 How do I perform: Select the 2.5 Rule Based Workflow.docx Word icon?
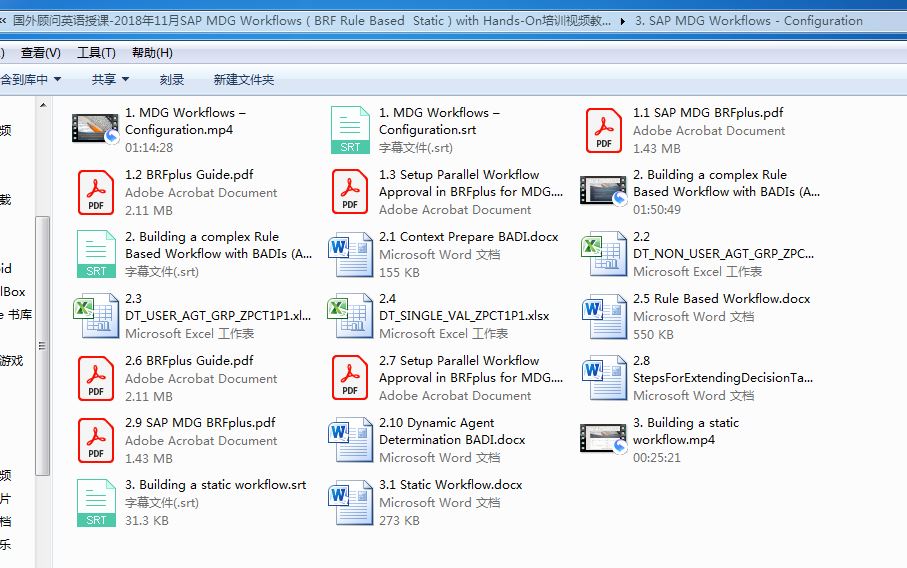point(604,316)
